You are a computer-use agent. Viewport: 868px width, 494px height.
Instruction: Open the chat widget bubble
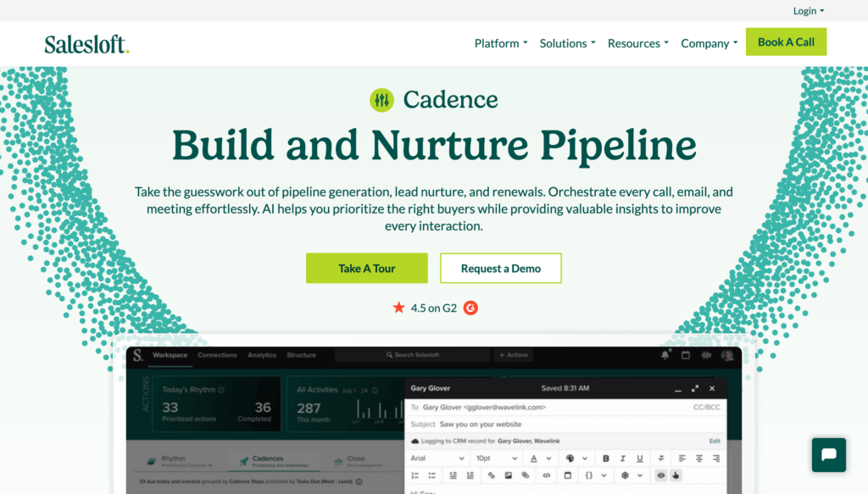[829, 455]
